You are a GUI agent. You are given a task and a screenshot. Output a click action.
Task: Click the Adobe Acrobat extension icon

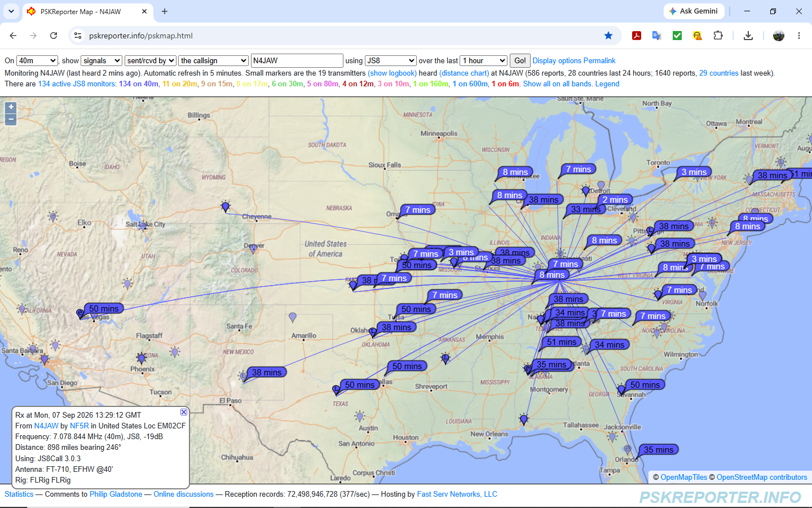(x=637, y=36)
